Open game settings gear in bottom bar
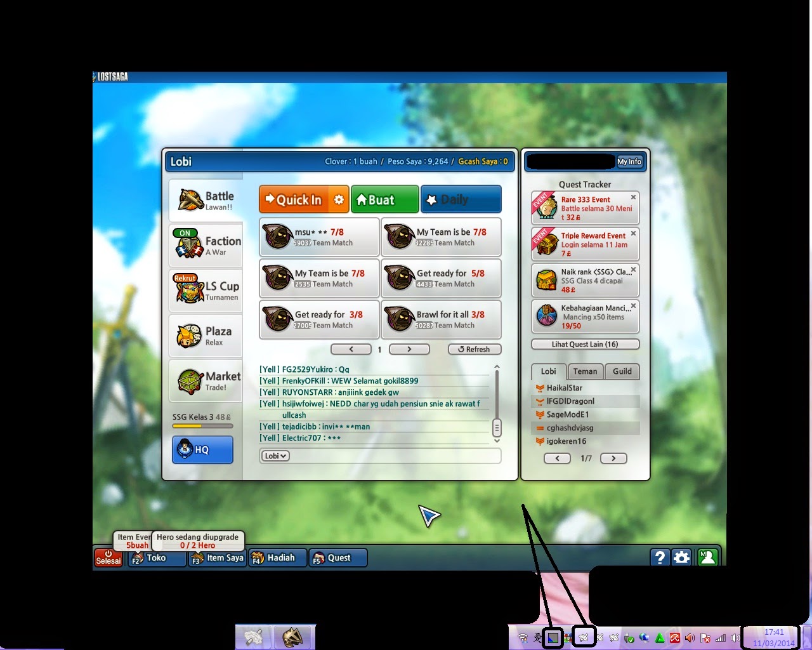Viewport: 812px width, 650px height. tap(682, 557)
